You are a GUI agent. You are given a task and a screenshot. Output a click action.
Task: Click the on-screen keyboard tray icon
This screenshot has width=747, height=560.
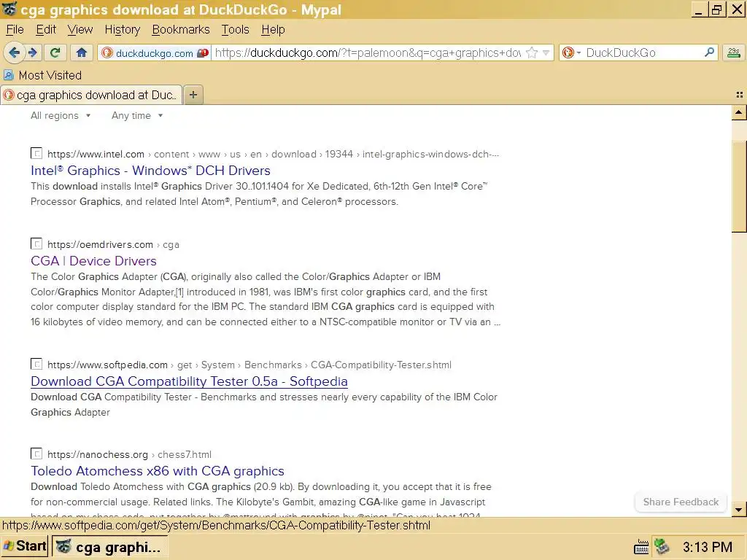click(x=641, y=547)
